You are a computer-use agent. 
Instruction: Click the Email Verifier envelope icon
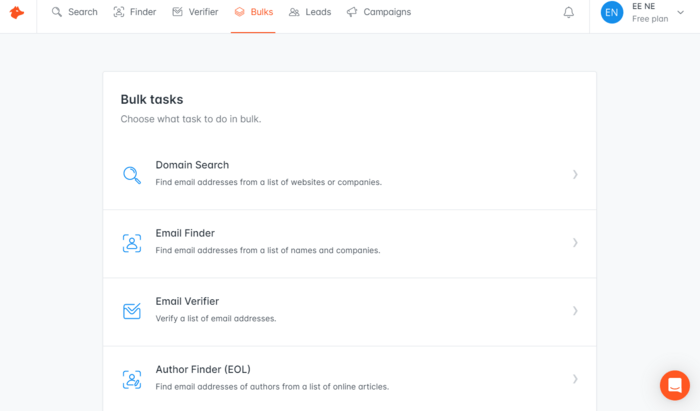pyautogui.click(x=132, y=311)
